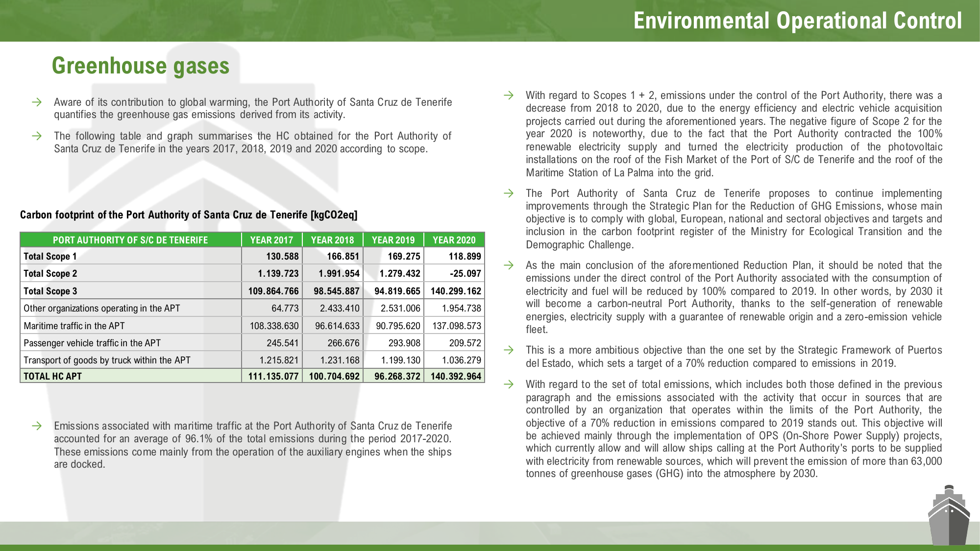Click 'Transport of goods by truck' row label
The image size is (980, 551).
pyautogui.click(x=107, y=360)
